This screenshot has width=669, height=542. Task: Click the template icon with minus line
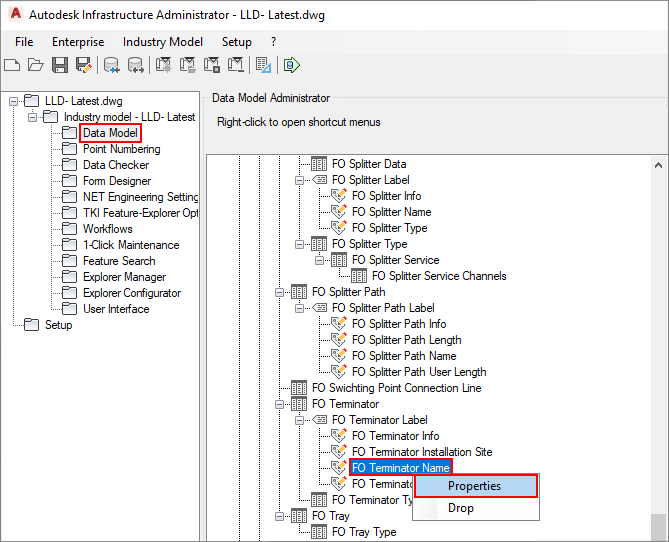[x=236, y=65]
